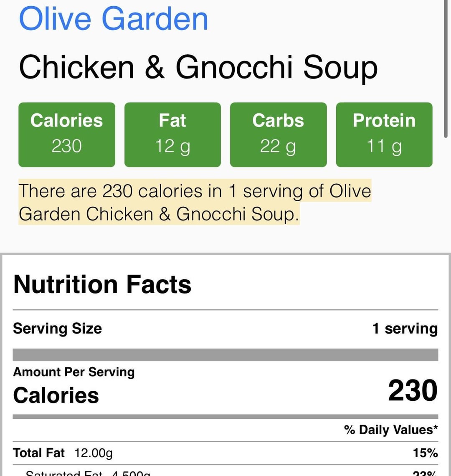Click the 12.00g Total Fat amount
The width and height of the screenshot is (451, 476).
point(94,453)
